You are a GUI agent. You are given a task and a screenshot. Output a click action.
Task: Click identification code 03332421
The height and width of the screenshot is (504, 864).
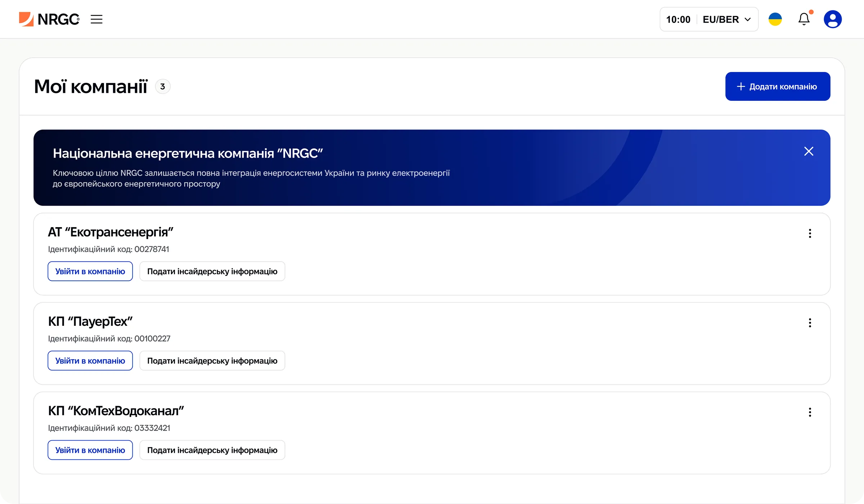(x=152, y=428)
